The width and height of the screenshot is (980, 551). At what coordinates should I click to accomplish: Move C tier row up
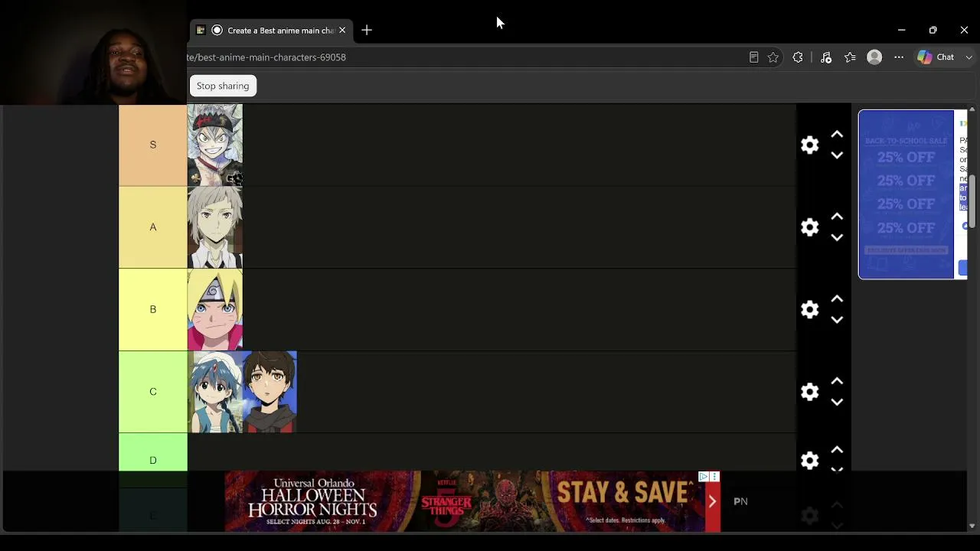pyautogui.click(x=837, y=381)
